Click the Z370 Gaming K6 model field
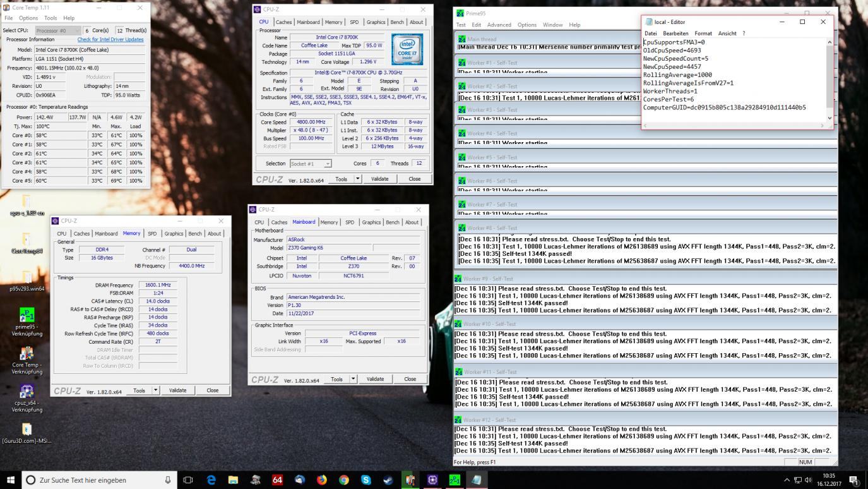Screen dimensions: 868x489 329,248
